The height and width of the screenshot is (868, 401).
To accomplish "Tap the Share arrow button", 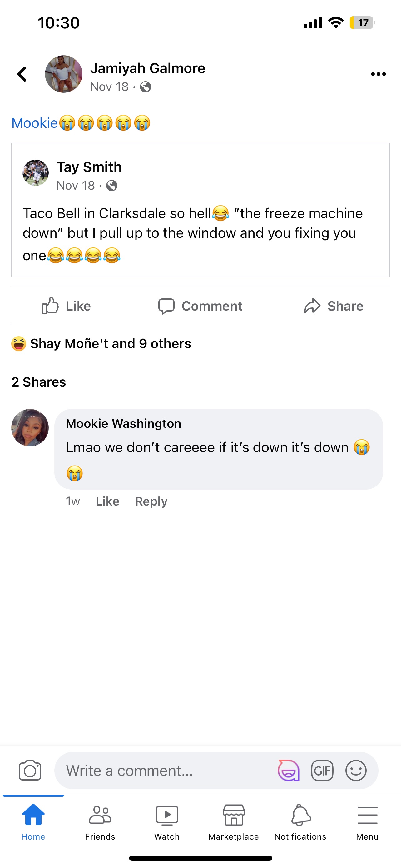I will 333,306.
